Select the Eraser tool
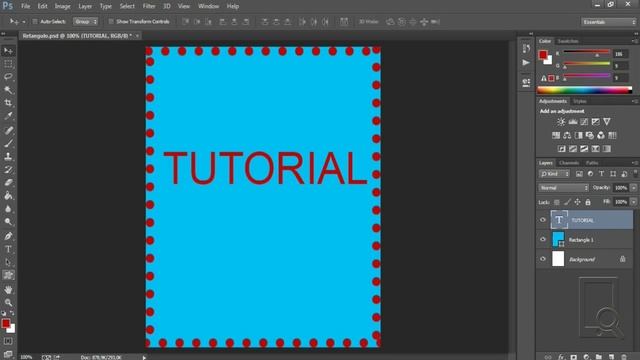This screenshot has height=360, width=640. click(x=8, y=182)
